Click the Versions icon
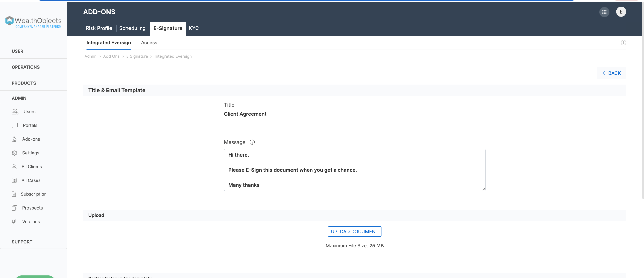The width and height of the screenshot is (644, 278). point(14,222)
